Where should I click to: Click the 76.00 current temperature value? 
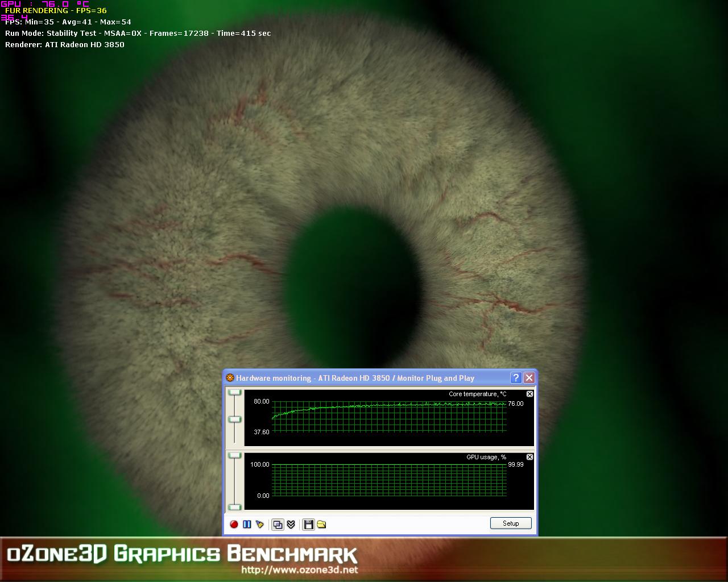(516, 404)
